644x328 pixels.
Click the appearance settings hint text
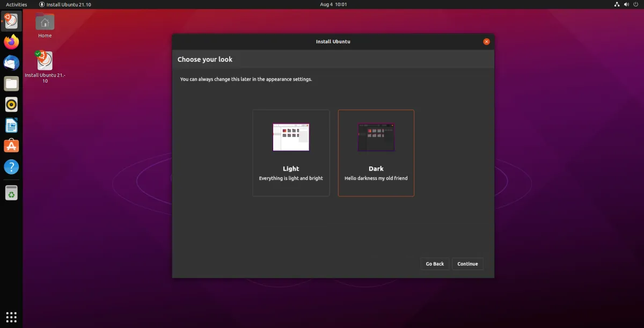[x=246, y=79]
